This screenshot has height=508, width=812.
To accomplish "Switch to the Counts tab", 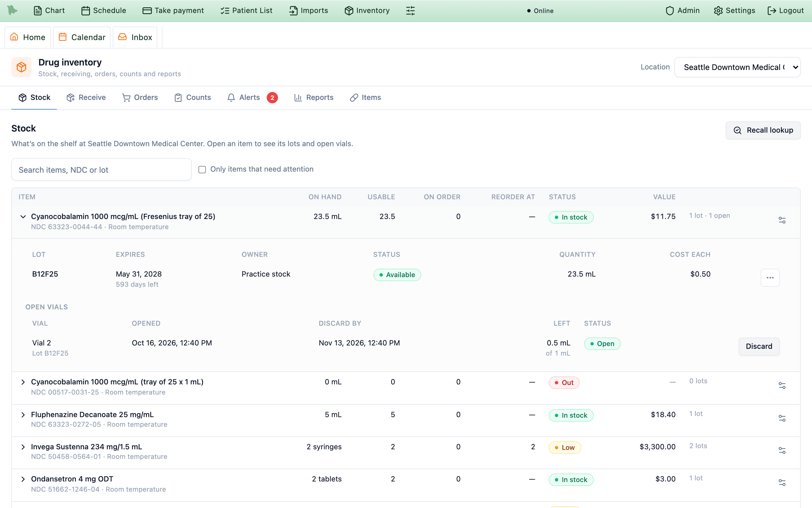I will coord(193,97).
